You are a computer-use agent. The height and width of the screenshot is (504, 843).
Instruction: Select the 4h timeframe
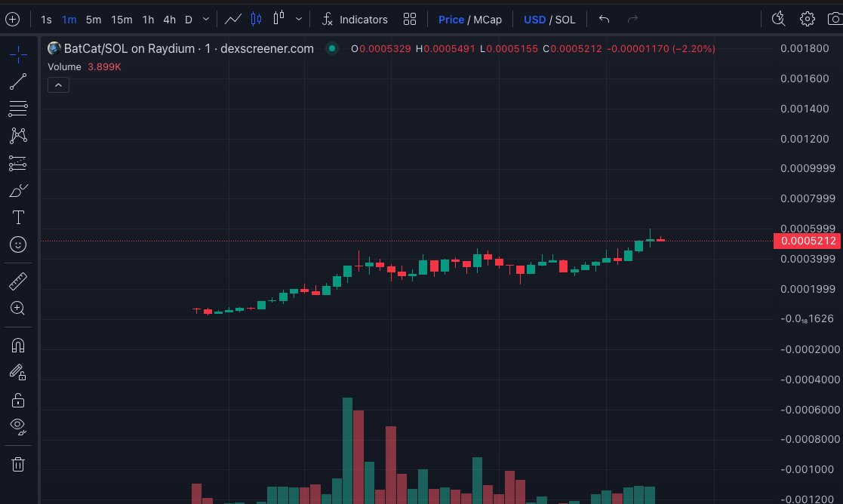click(169, 20)
